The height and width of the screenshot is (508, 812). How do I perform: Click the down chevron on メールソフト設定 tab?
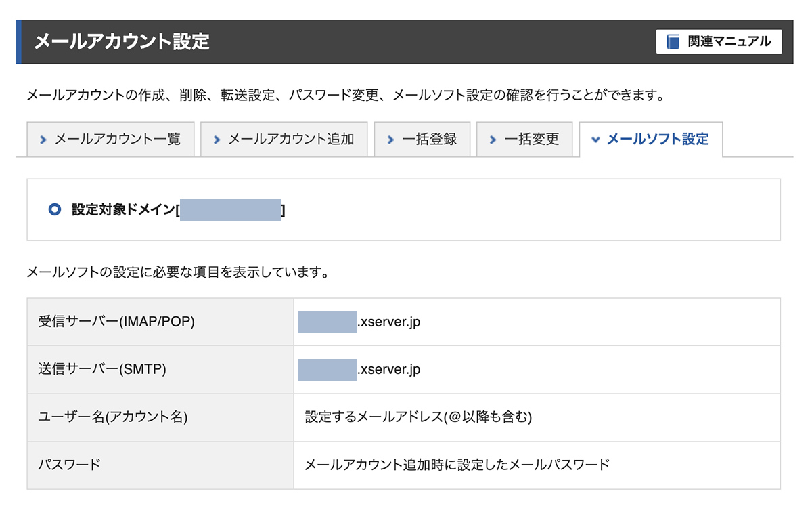point(596,140)
